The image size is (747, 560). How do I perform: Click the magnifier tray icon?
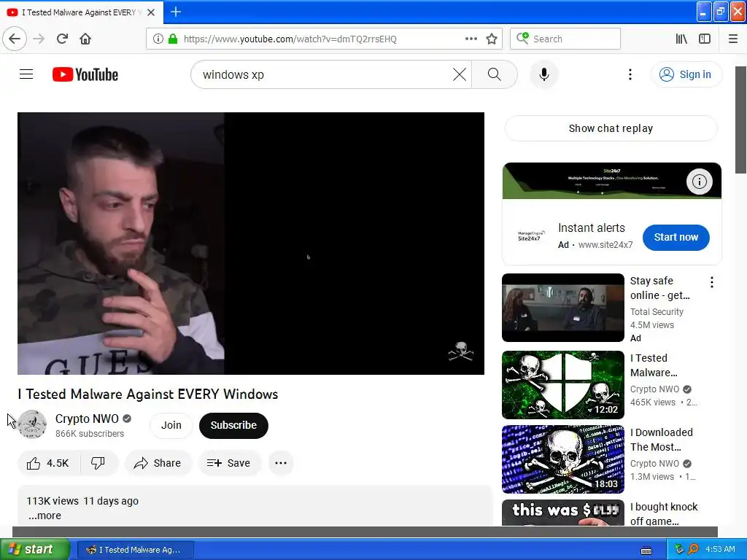click(693, 549)
